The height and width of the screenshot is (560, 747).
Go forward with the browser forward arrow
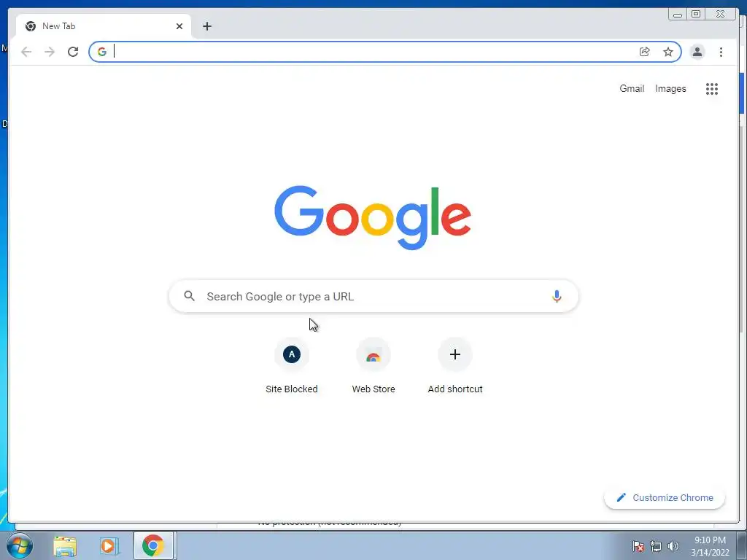50,52
